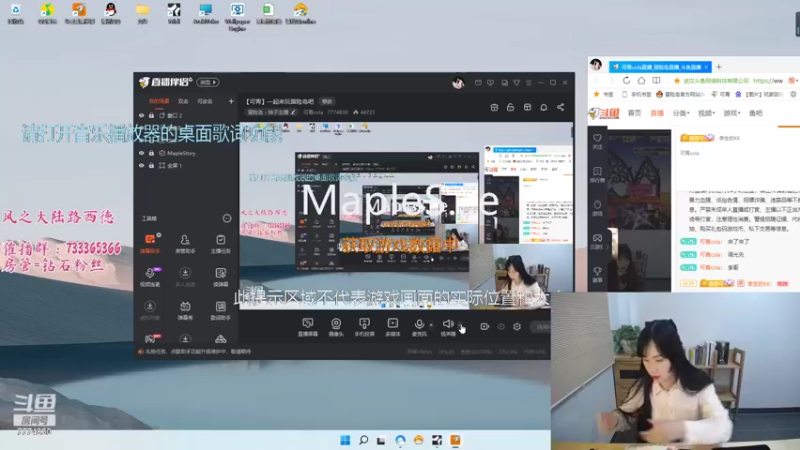The width and height of the screenshot is (800, 450).
Task: Open the 读弹幕 tool
Action: pos(220,277)
